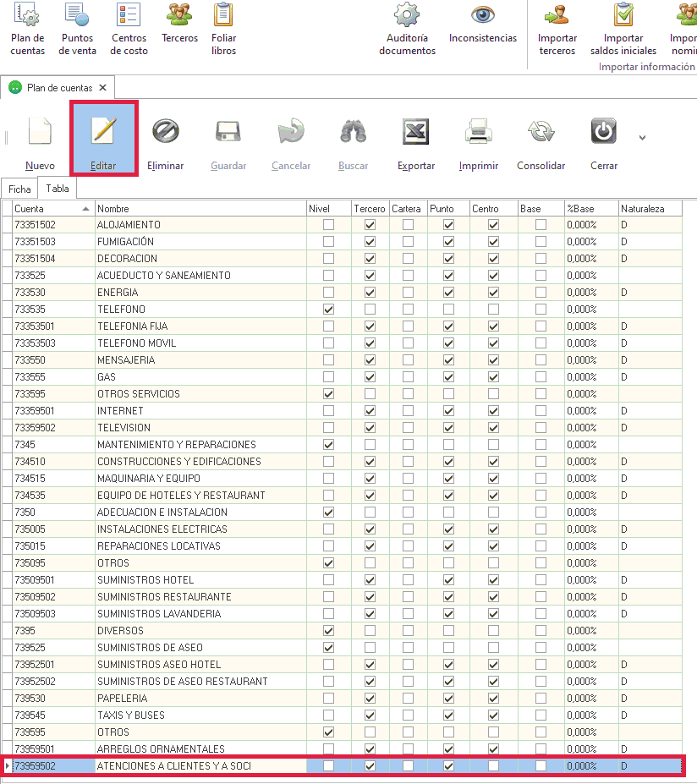
Task: Toggle Centro checkbox for the ENERGIA row
Action: pos(493,293)
